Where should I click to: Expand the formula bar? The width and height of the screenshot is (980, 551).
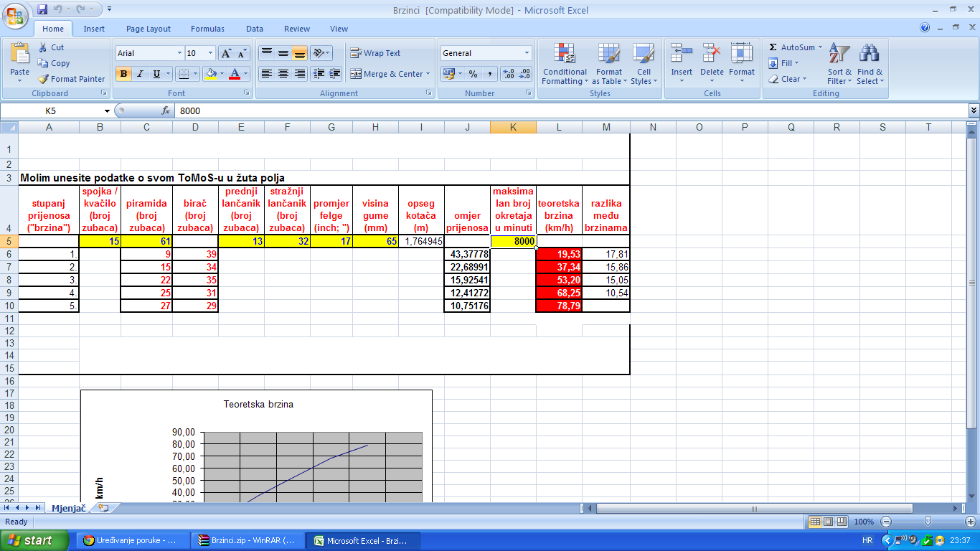(974, 110)
